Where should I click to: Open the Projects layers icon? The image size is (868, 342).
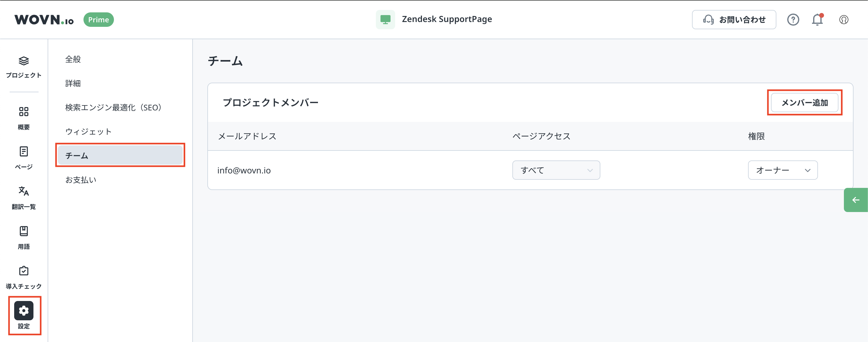24,61
